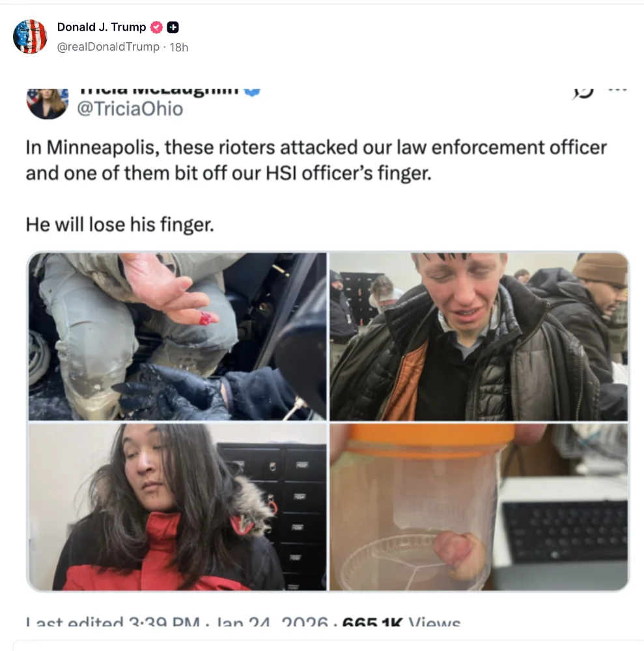View the photo of person in red coat
The width and height of the screenshot is (644, 651).
(x=177, y=506)
